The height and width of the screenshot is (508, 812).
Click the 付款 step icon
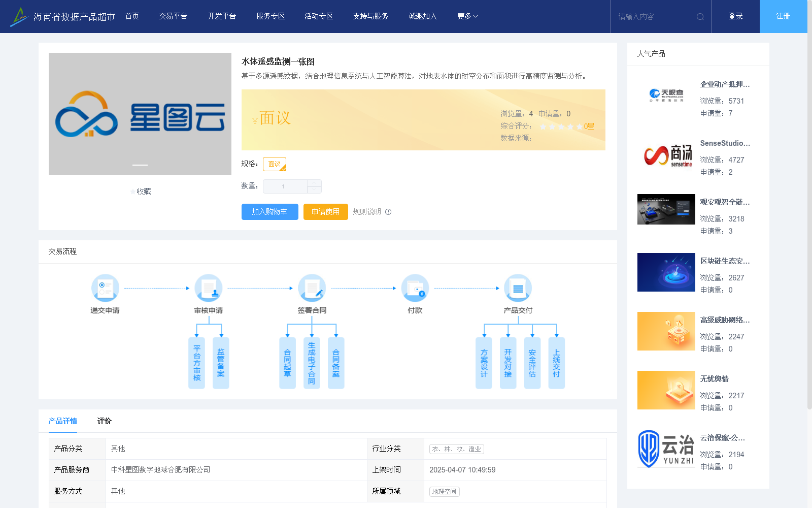click(415, 288)
